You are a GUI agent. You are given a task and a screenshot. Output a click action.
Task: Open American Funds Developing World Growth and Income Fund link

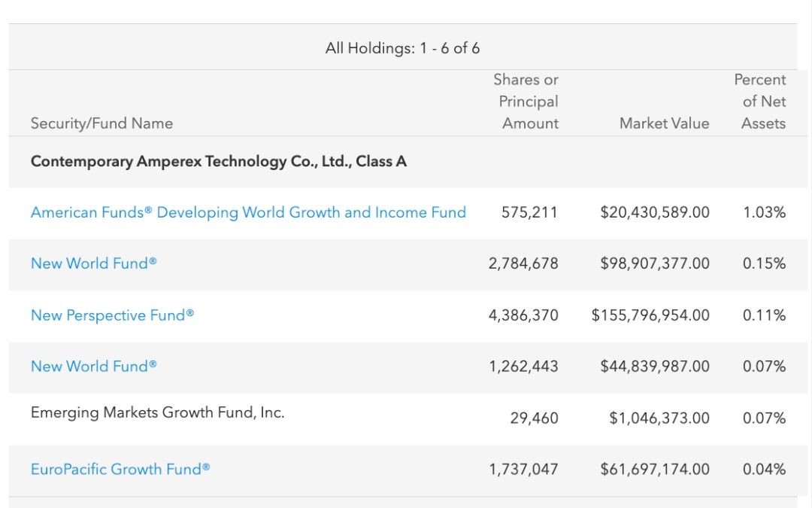pyautogui.click(x=248, y=213)
